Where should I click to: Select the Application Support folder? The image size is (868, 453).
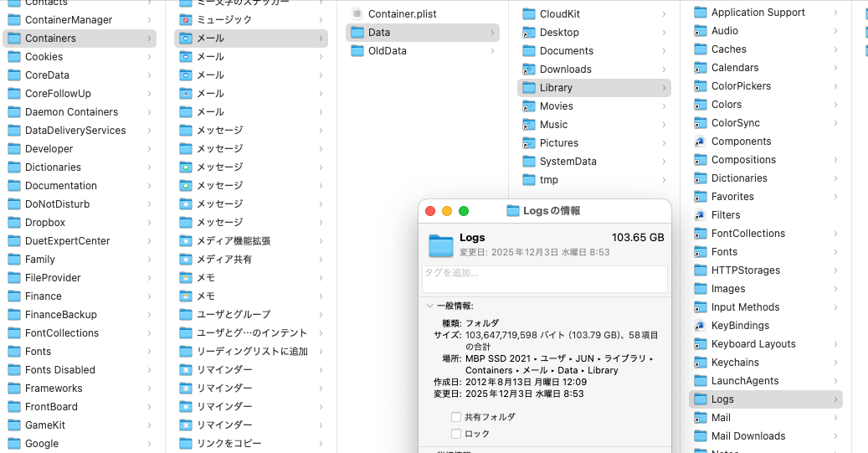758,13
